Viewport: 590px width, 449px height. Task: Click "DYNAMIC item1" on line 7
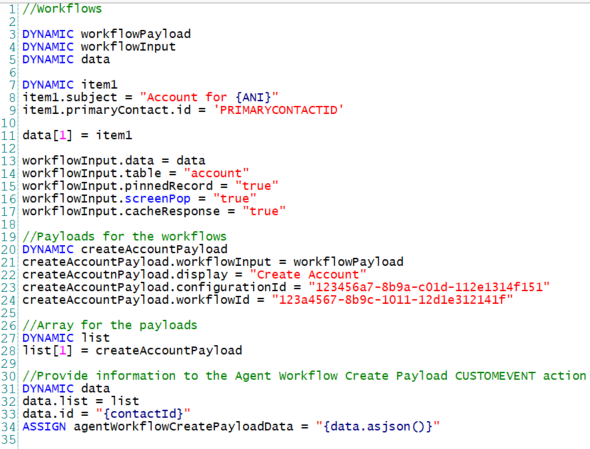pyautogui.click(x=70, y=85)
